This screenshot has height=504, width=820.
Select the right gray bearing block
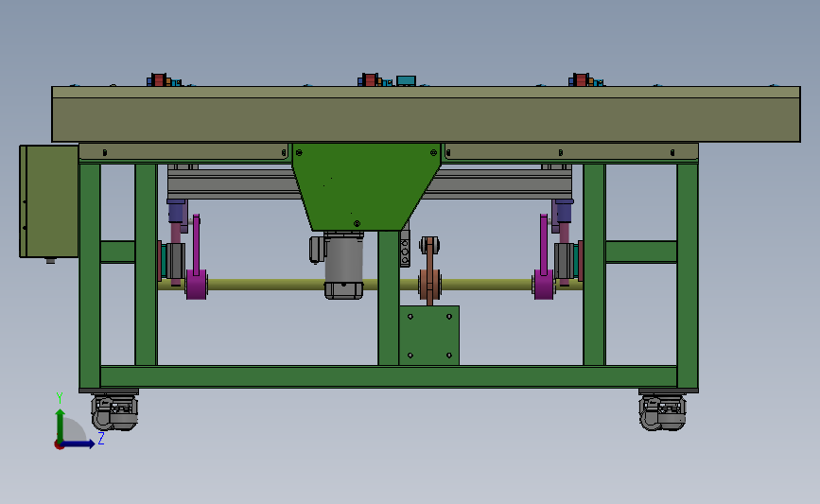click(565, 260)
